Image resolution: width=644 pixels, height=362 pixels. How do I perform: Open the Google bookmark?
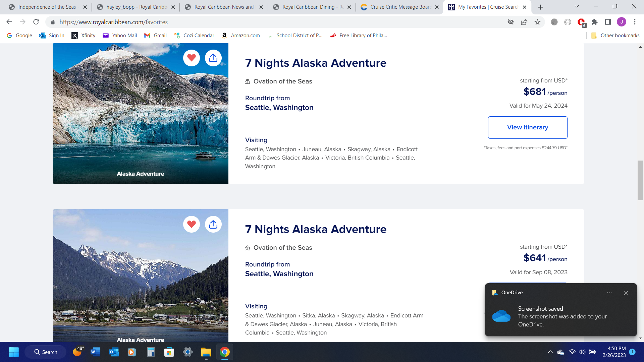19,36
